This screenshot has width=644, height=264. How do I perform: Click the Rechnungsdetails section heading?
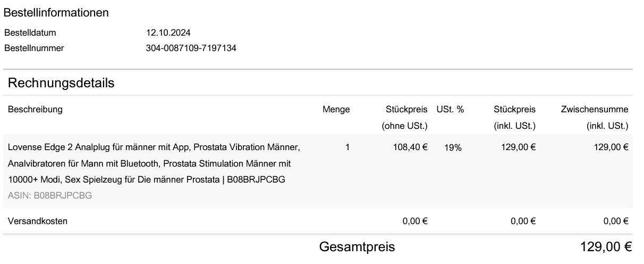61,83
